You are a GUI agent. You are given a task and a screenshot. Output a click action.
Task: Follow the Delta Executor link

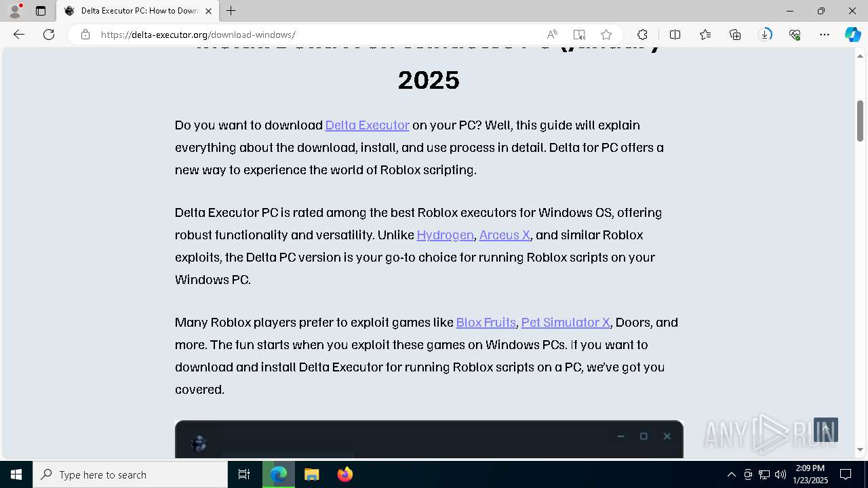(x=367, y=125)
